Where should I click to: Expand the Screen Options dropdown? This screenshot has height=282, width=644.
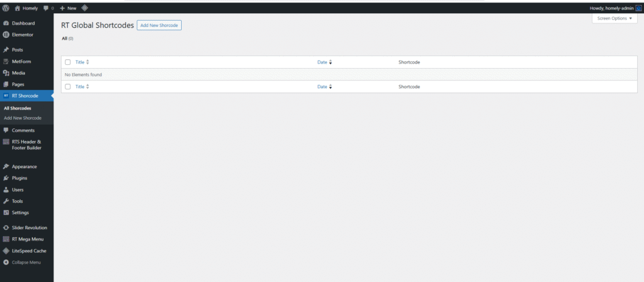click(x=614, y=19)
